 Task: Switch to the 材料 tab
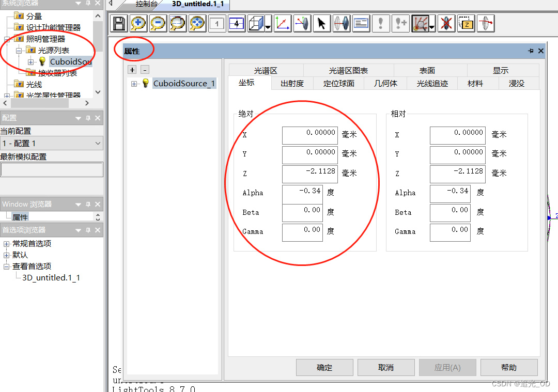(475, 84)
